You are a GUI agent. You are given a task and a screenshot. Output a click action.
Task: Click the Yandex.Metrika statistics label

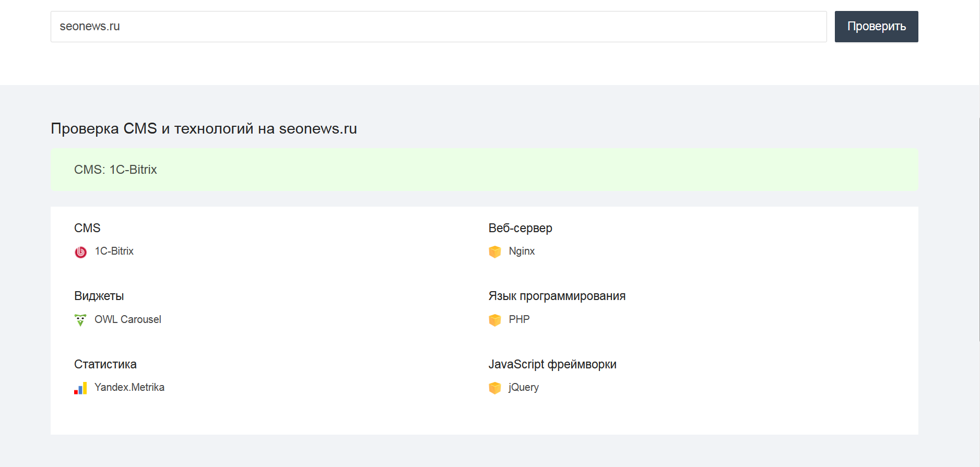pos(129,388)
